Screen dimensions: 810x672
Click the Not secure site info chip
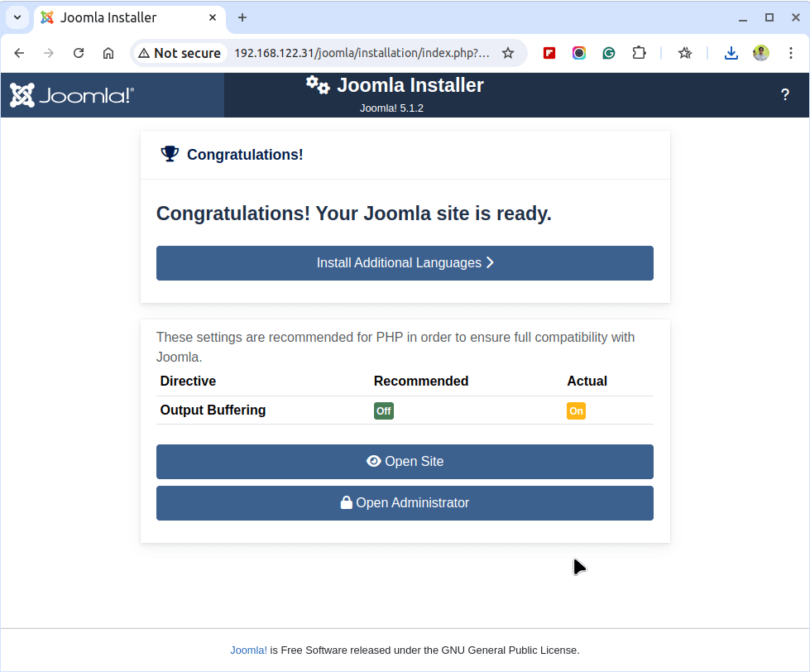(180, 53)
